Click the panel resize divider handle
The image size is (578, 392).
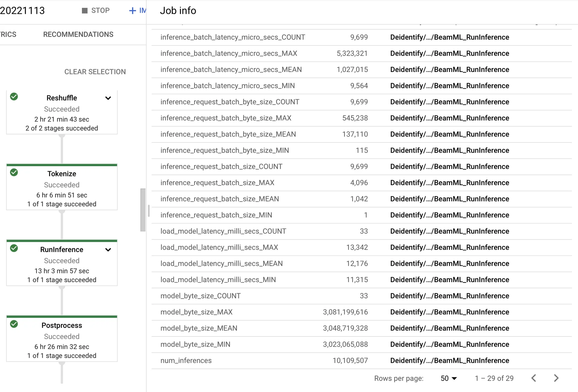coord(149,211)
